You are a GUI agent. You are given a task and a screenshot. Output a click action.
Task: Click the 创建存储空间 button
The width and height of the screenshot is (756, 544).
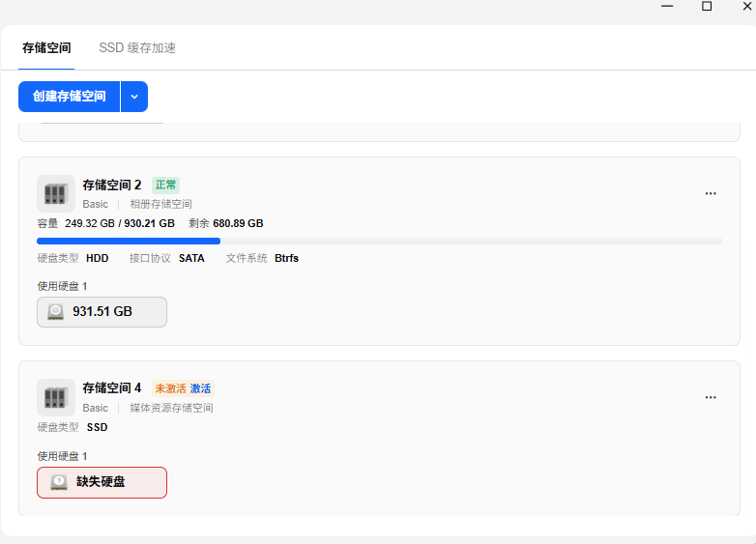(69, 97)
